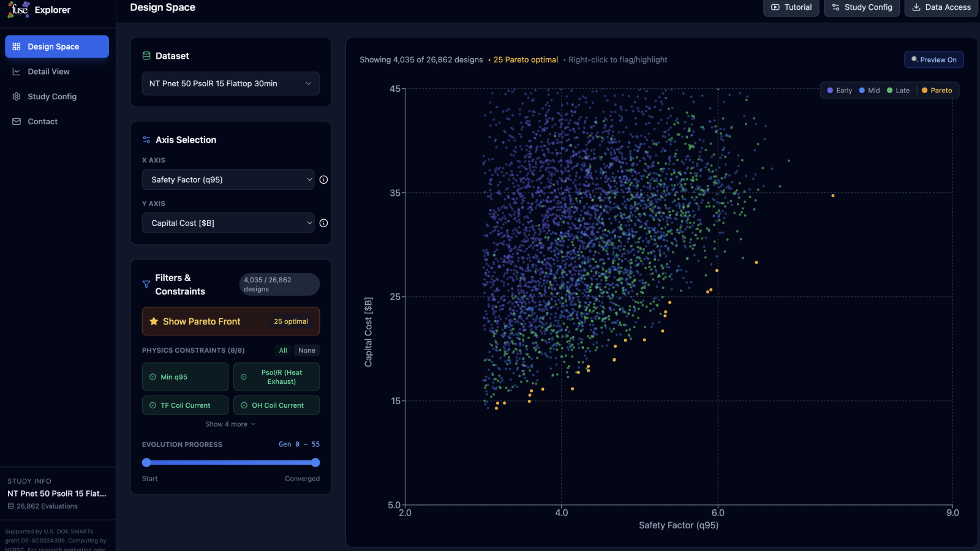This screenshot has height=551, width=980.
Task: Click the right handle of evolution slider
Action: point(315,463)
